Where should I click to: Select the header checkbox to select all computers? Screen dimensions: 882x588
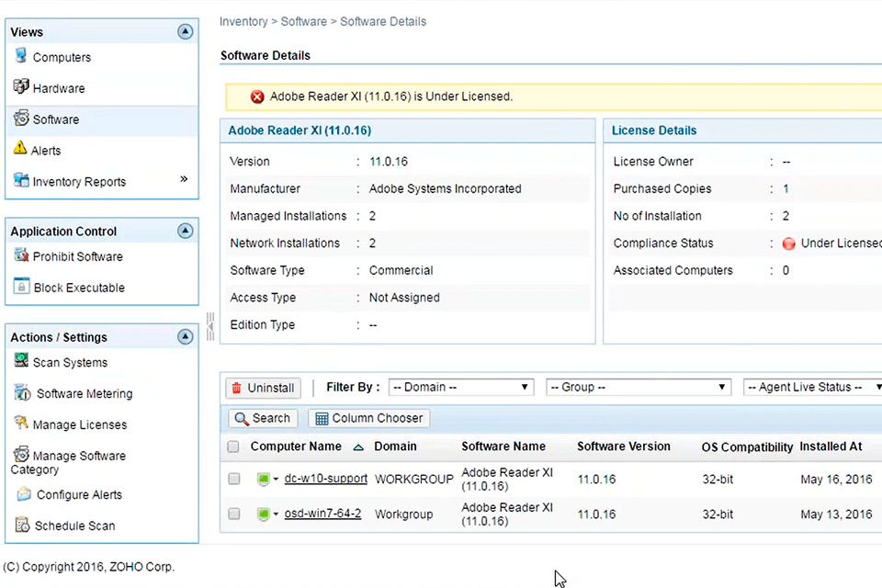(232, 447)
